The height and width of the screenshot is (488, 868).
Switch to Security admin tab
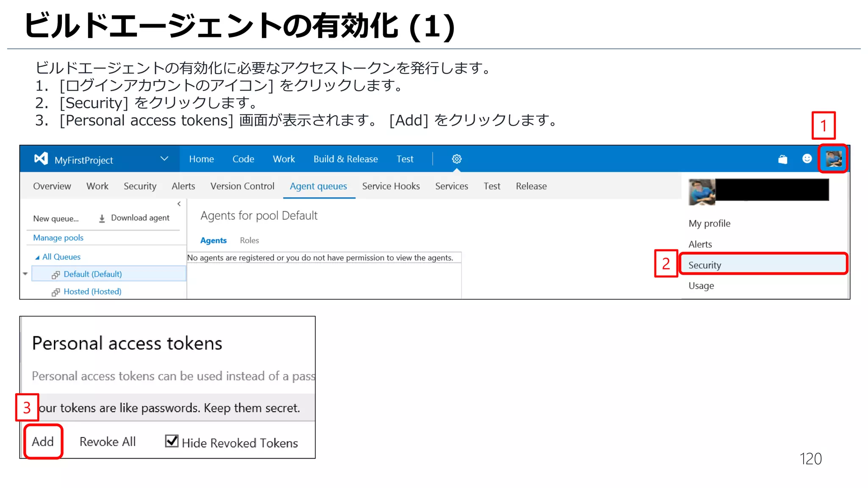click(x=140, y=186)
